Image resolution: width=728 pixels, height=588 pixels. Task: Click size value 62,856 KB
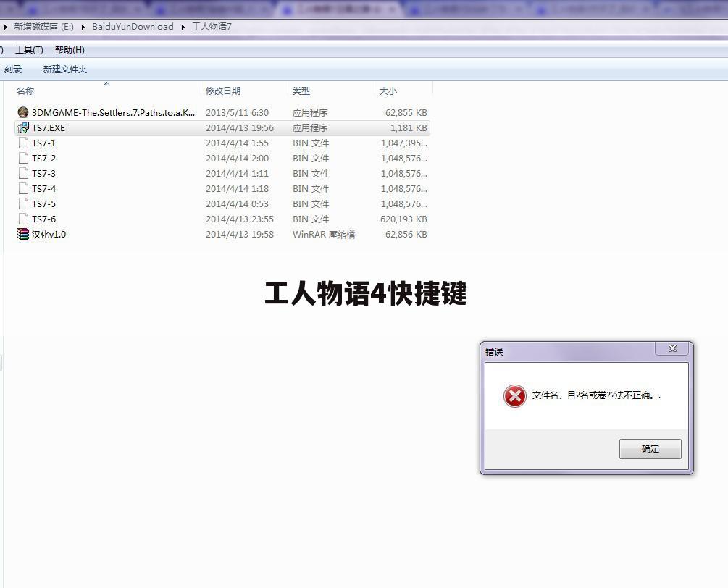click(406, 234)
